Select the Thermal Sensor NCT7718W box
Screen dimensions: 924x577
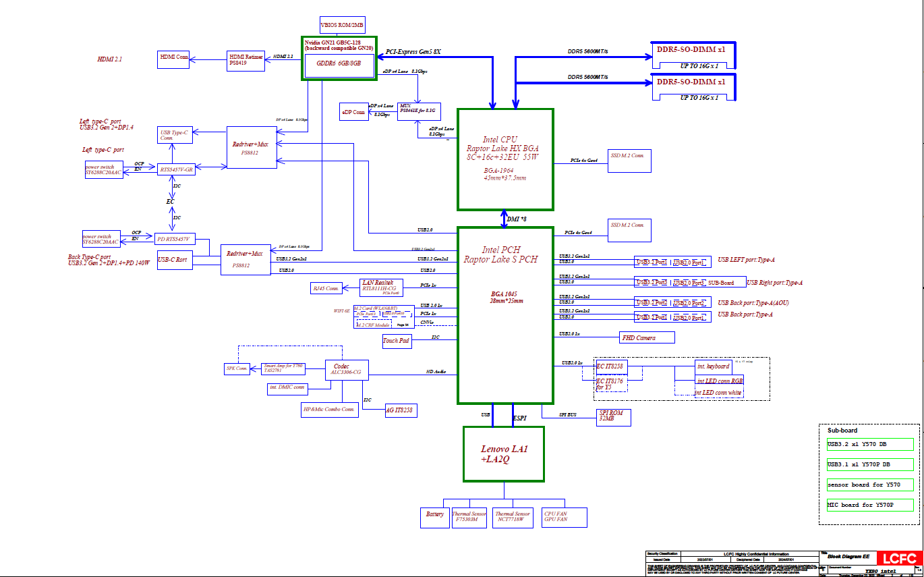[x=513, y=517]
